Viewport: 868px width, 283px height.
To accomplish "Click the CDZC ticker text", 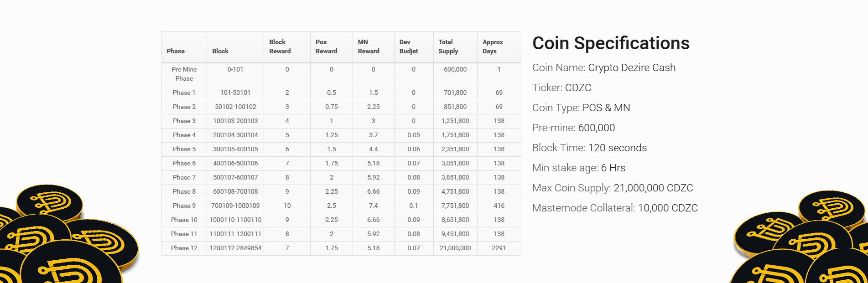I will click(x=578, y=88).
